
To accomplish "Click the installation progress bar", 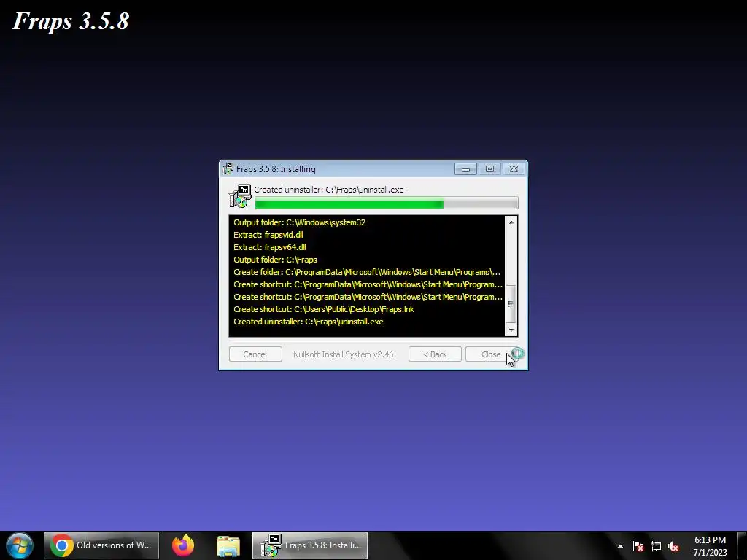I will point(387,204).
